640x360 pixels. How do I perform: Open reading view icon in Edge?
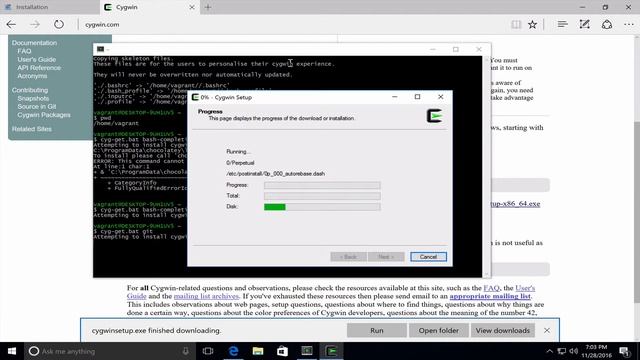(x=516, y=24)
